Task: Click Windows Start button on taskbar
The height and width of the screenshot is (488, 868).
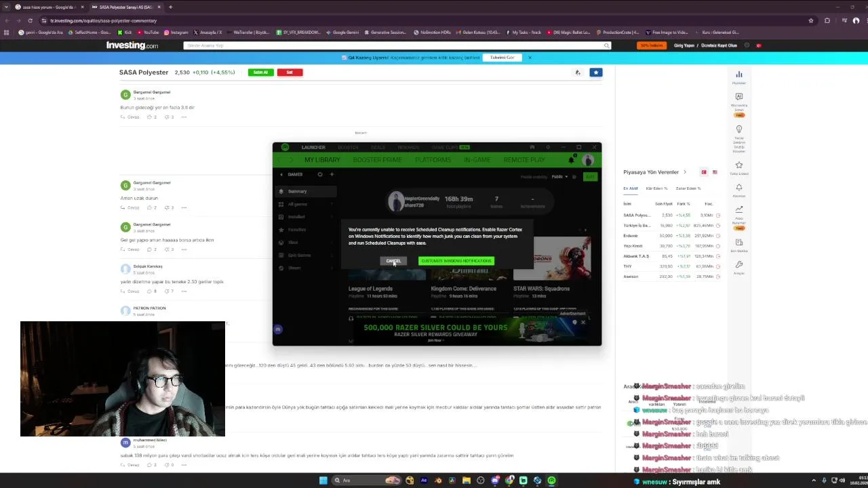Action: (323, 481)
